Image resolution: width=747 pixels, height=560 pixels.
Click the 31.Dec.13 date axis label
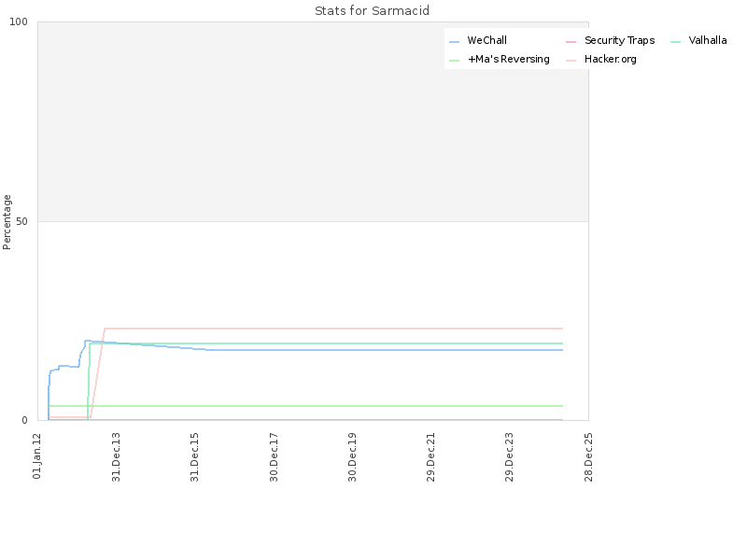pyautogui.click(x=116, y=457)
